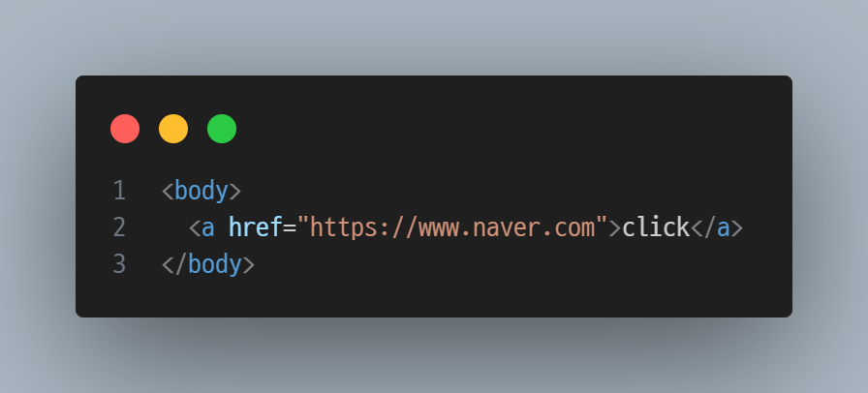The width and height of the screenshot is (868, 393).
Task: Click the slash in closing body tag
Action: [x=181, y=264]
